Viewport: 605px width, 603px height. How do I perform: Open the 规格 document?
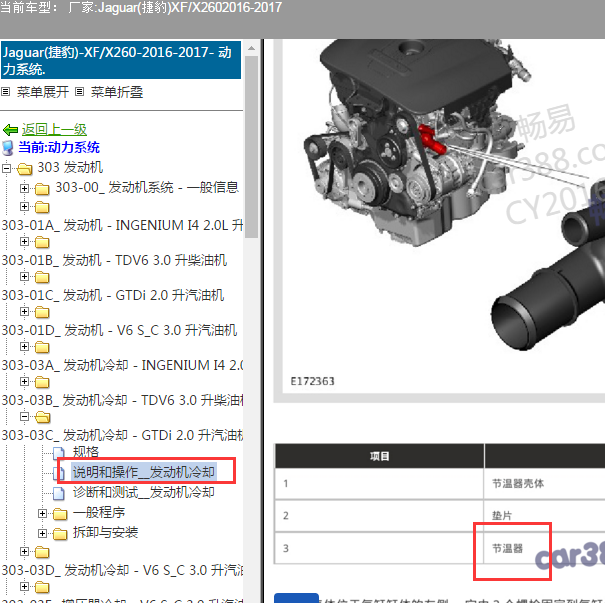pyautogui.click(x=86, y=452)
